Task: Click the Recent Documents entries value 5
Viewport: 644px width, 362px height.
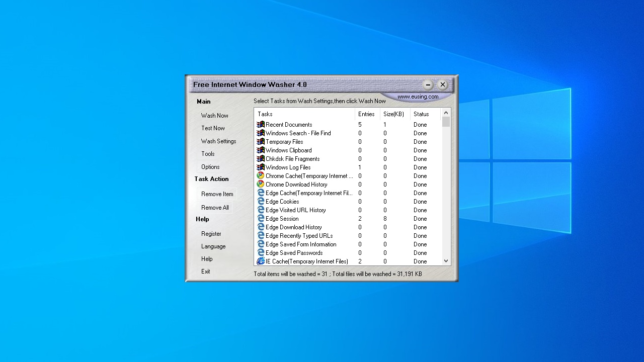Action: coord(360,125)
